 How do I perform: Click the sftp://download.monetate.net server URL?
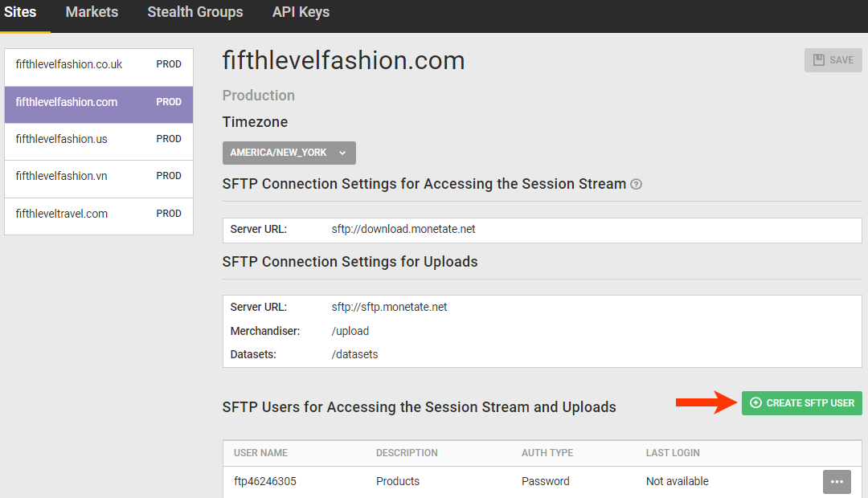pyautogui.click(x=403, y=229)
